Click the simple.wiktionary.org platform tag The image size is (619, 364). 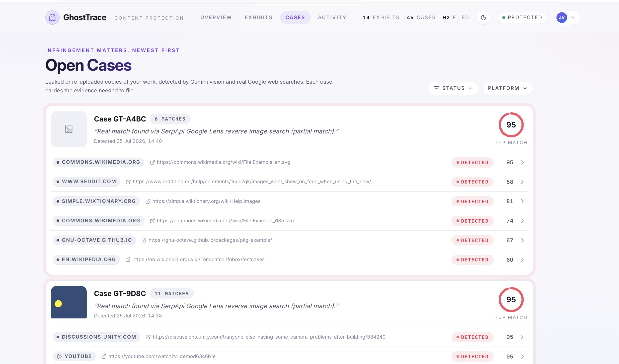(96, 201)
